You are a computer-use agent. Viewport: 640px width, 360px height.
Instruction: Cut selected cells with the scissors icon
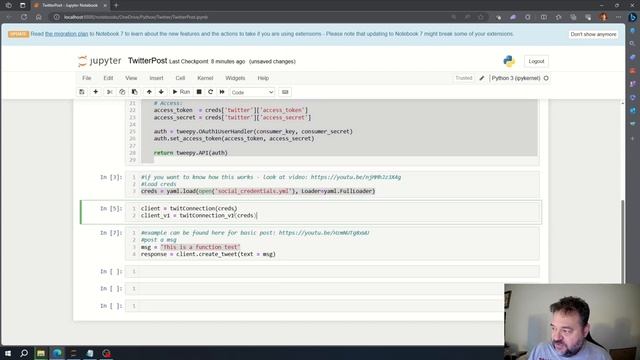[109, 92]
